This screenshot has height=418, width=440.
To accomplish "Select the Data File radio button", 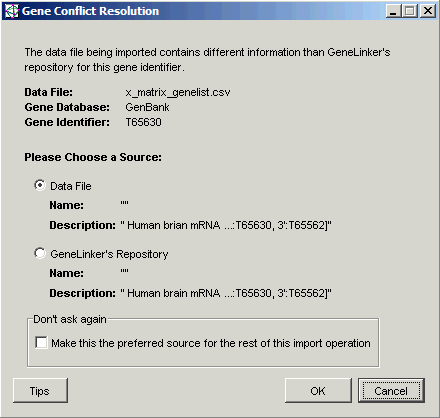I will click(40, 185).
